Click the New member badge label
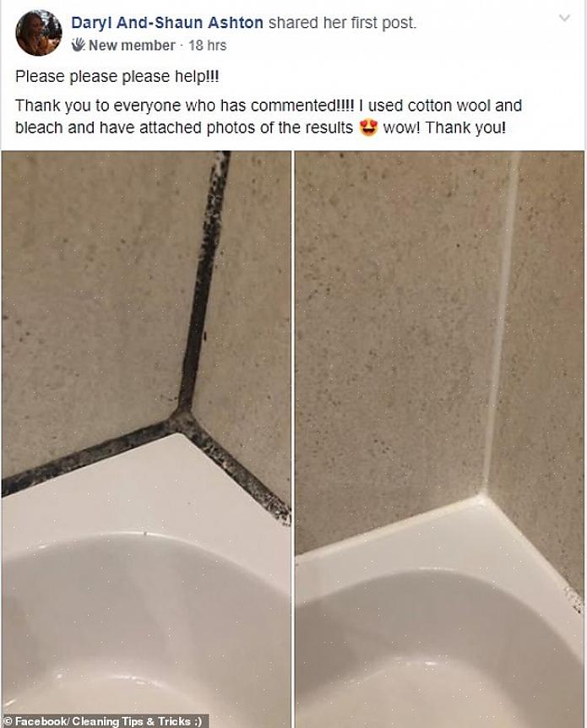The height and width of the screenshot is (728, 587). [x=132, y=46]
